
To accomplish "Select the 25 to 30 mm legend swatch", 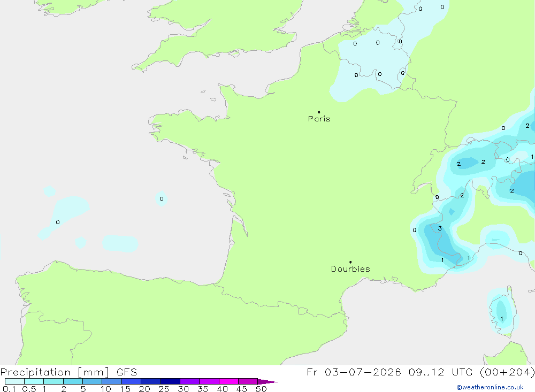I will point(170,381).
